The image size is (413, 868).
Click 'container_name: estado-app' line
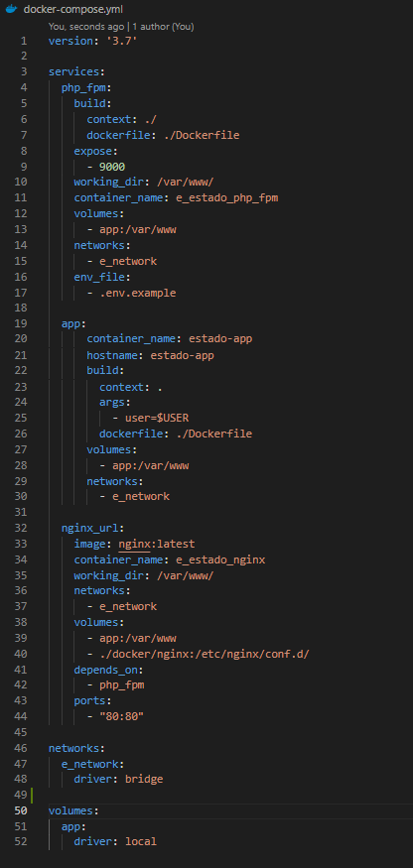170,339
